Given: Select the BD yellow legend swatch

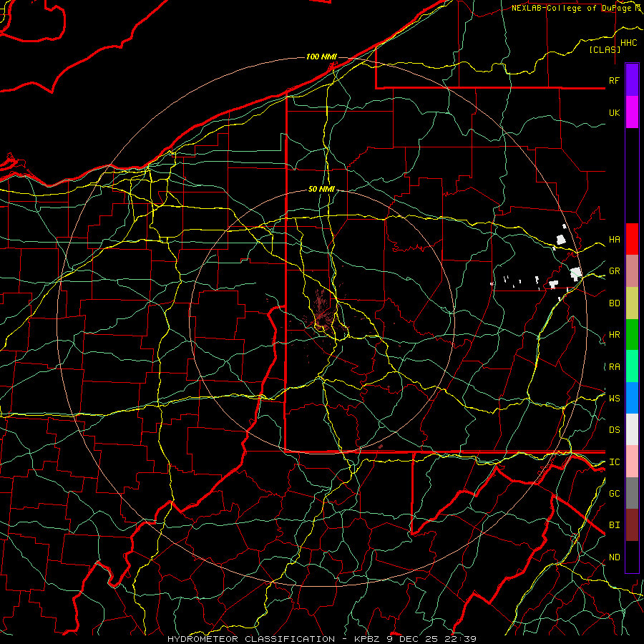Looking at the screenshot, I should pos(632,303).
